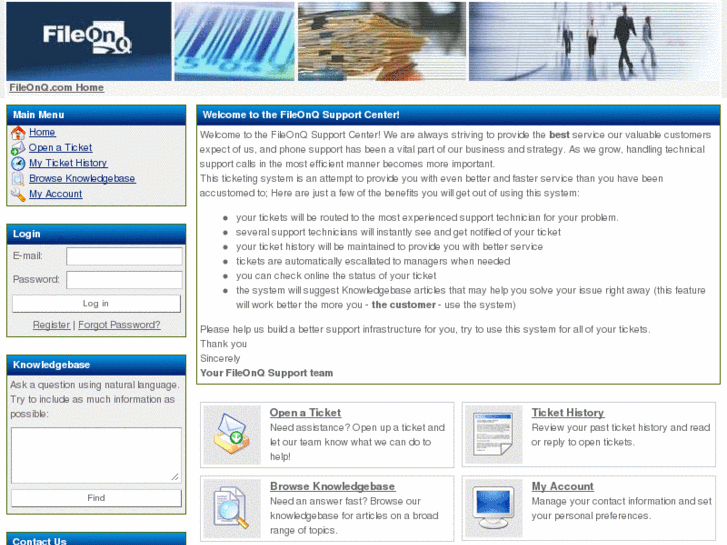727x545 pixels.
Task: Click the large envelope Open a Ticket icon
Action: (231, 435)
